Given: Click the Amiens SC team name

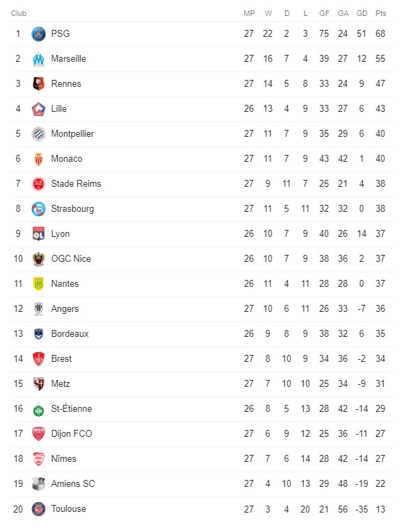Looking at the screenshot, I should 73,484.
